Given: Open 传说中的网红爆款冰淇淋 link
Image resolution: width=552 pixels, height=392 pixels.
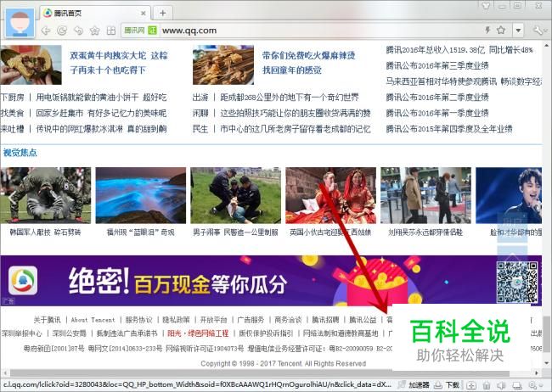Looking at the screenshot, I should pos(101,129).
